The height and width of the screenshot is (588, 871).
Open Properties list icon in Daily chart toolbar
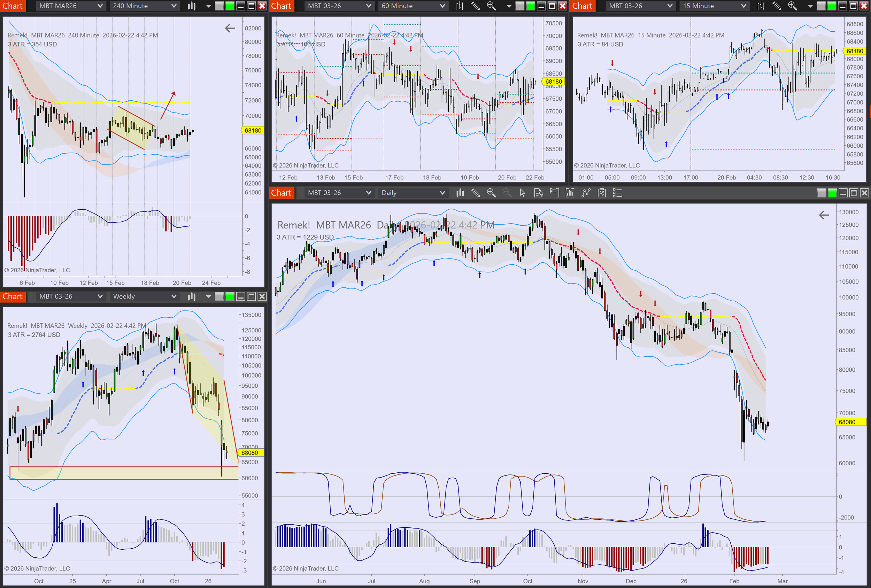point(617,193)
